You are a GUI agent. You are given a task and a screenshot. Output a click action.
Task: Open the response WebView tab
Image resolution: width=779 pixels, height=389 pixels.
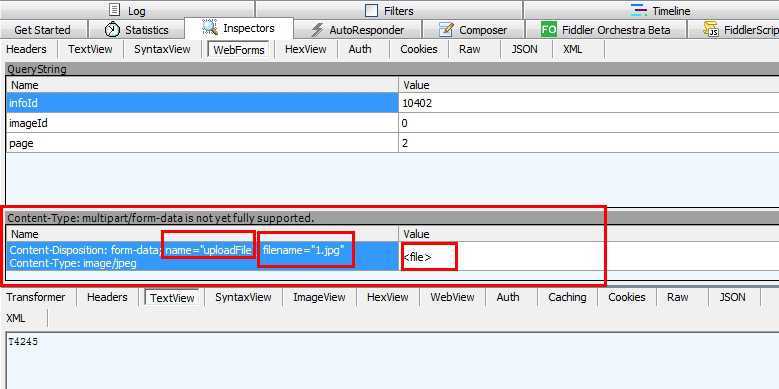(x=452, y=297)
